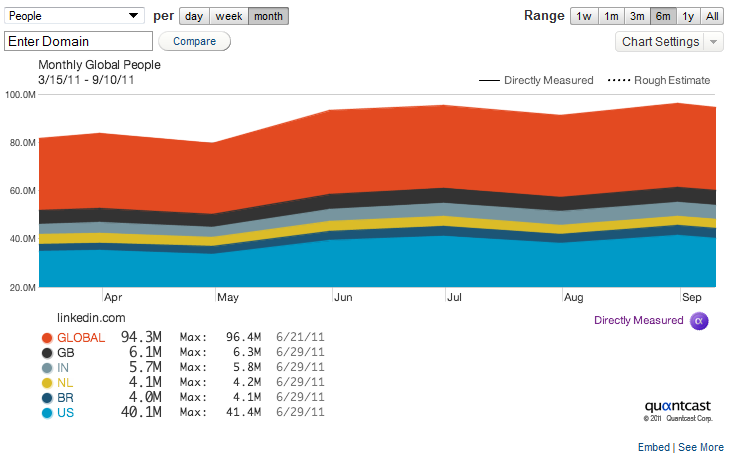Screen dimensions: 730x458
Task: Set range to 3m
Action: pyautogui.click(x=637, y=16)
